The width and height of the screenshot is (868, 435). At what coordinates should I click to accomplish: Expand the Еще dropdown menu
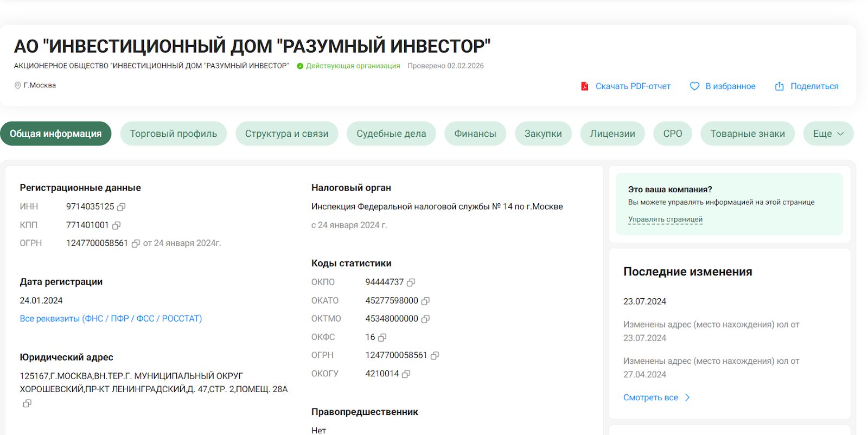(x=828, y=134)
